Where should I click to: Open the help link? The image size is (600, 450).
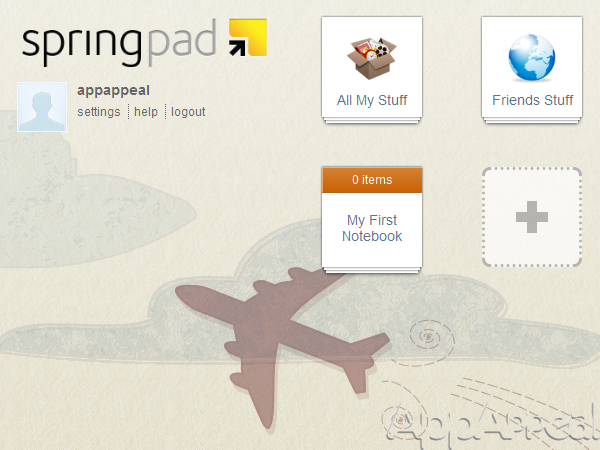146,112
